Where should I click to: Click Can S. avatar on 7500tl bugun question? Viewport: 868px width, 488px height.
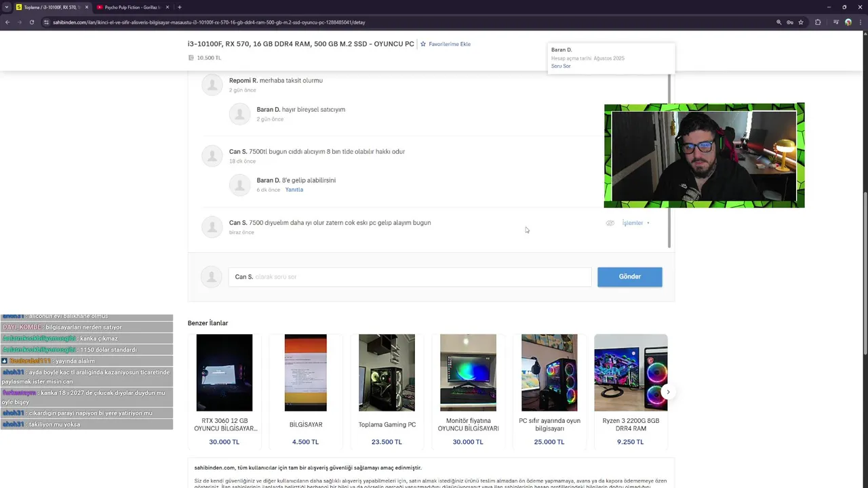tap(212, 156)
